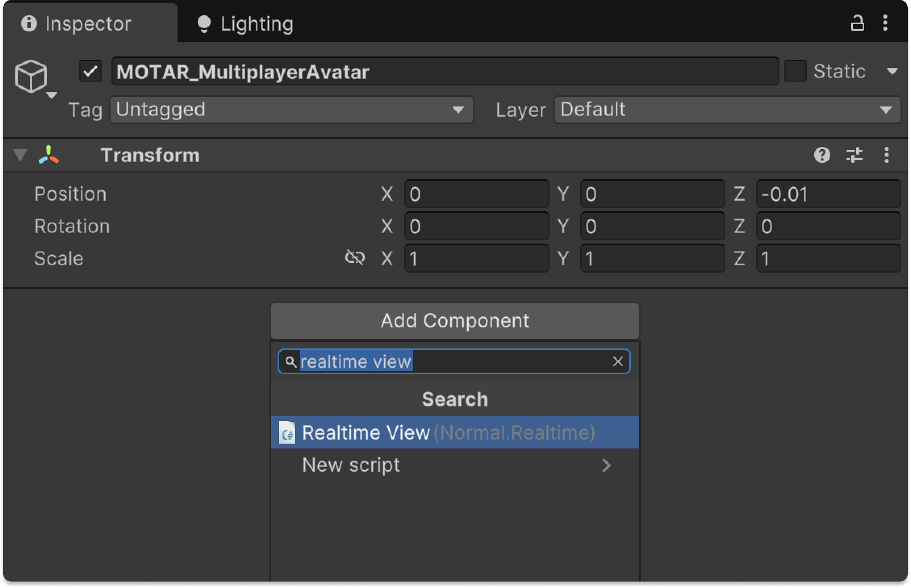Open the Inspector panel kebab menu
Viewport: 911px width, 588px height.
[x=885, y=23]
